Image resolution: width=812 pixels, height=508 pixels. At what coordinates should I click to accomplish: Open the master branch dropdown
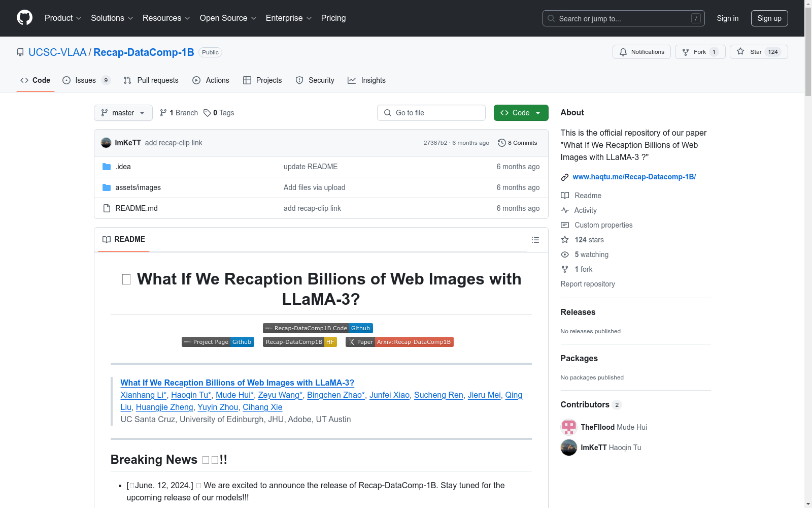123,113
